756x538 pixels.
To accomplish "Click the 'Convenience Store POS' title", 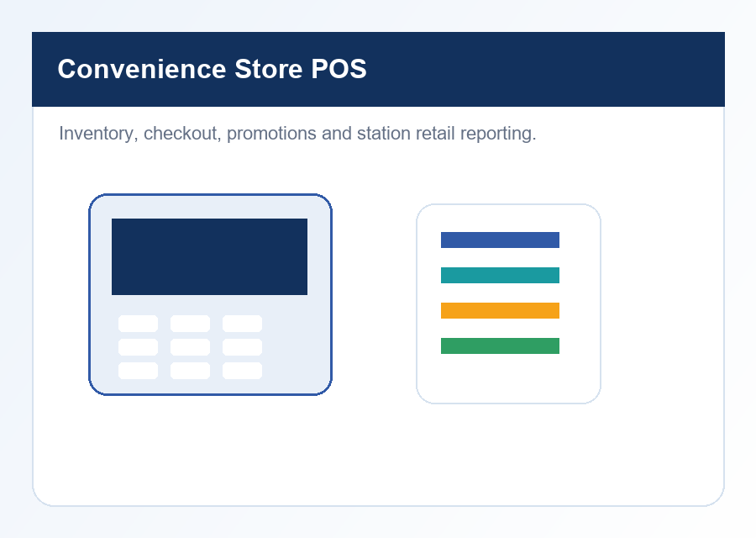I will [x=213, y=69].
